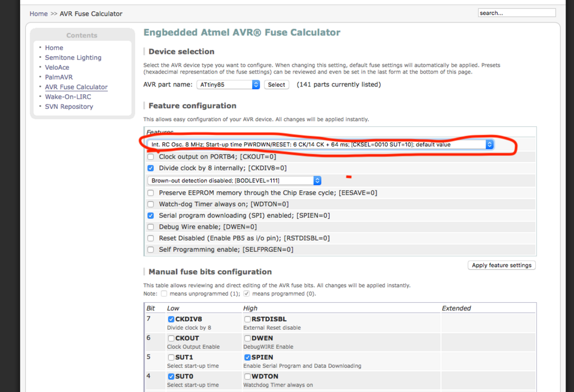Open Home in Contents sidebar
The image size is (574, 392).
pyautogui.click(x=54, y=48)
